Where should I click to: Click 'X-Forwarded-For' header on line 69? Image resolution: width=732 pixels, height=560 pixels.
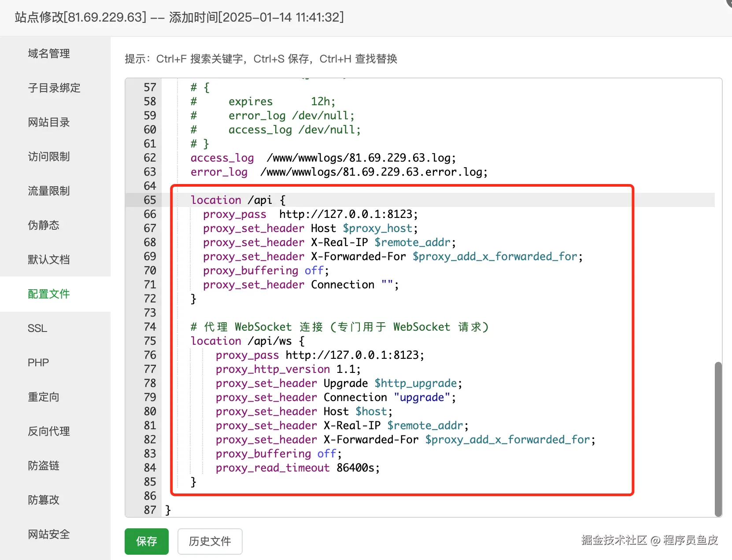point(359,256)
